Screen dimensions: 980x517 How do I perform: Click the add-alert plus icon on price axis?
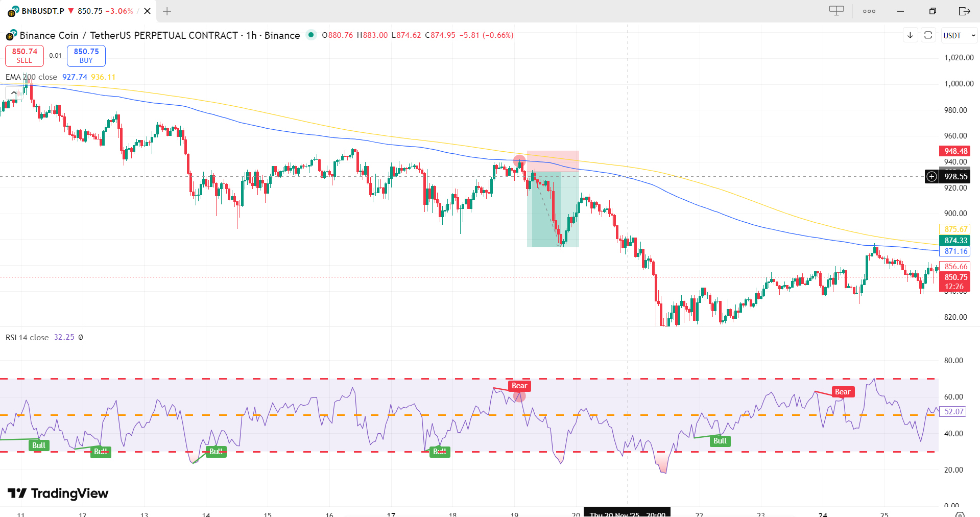(931, 176)
